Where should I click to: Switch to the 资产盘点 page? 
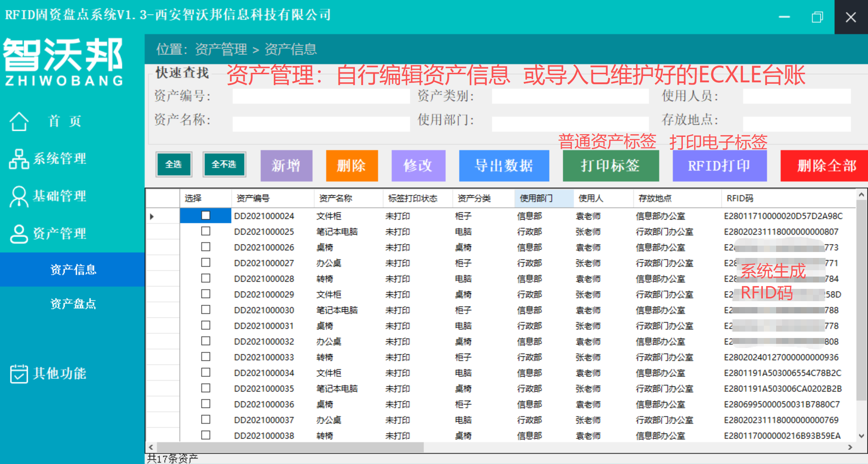click(x=73, y=304)
